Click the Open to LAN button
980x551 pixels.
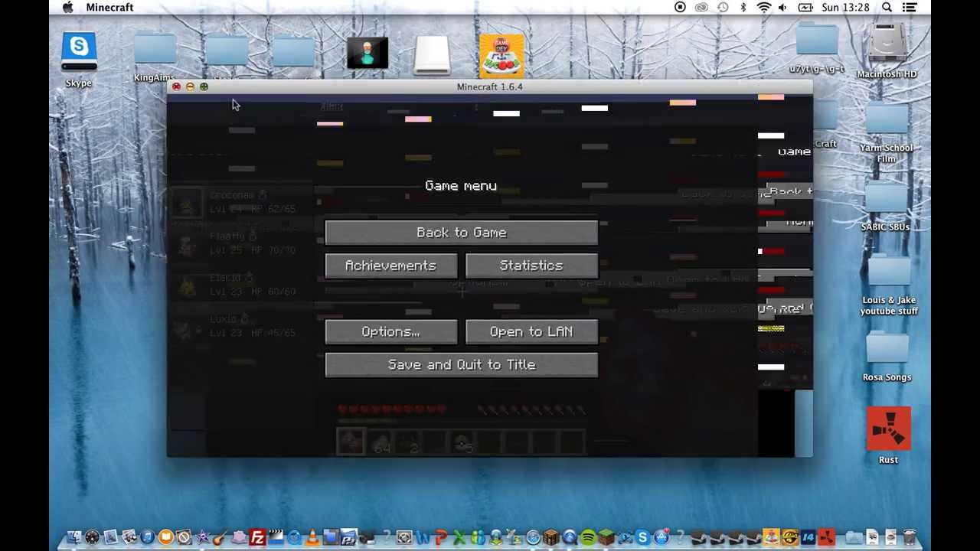[x=531, y=331]
